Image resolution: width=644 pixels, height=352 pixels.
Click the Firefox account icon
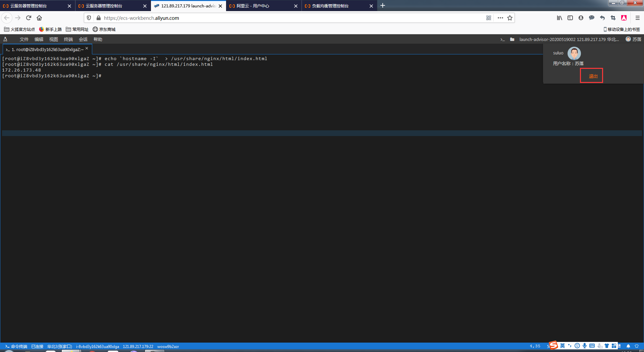581,18
